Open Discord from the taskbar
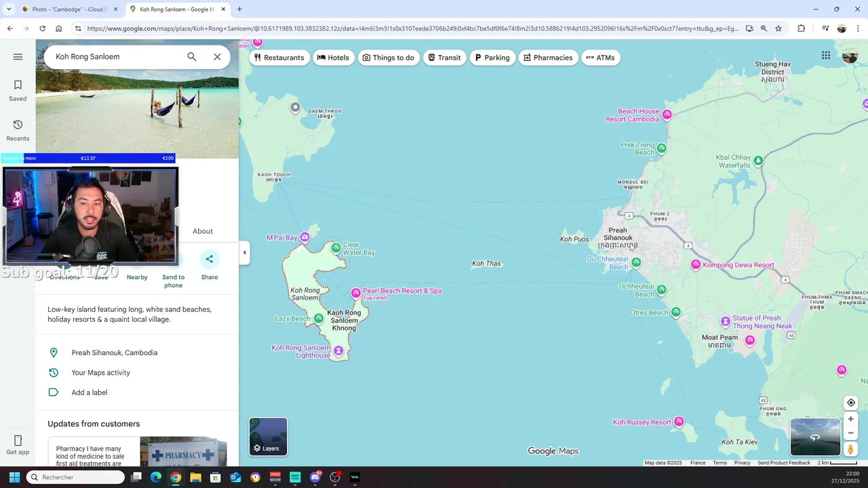Image resolution: width=868 pixels, height=488 pixels. [315, 477]
